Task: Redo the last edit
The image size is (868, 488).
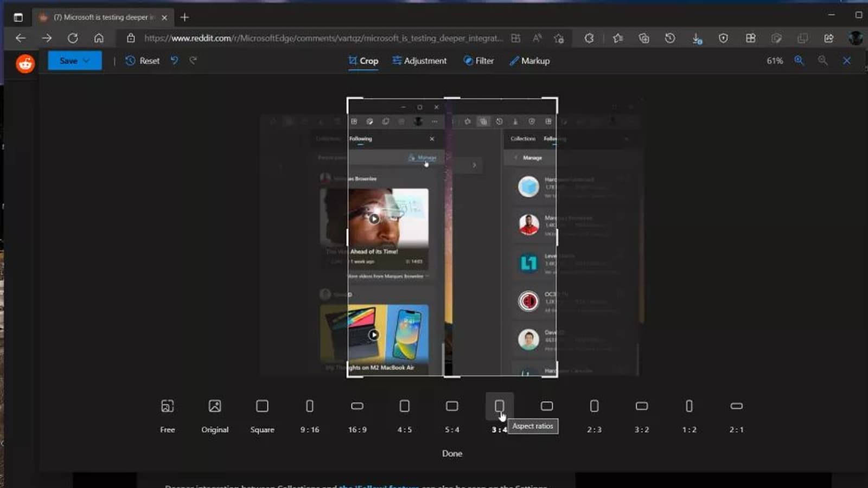Action: [193, 60]
